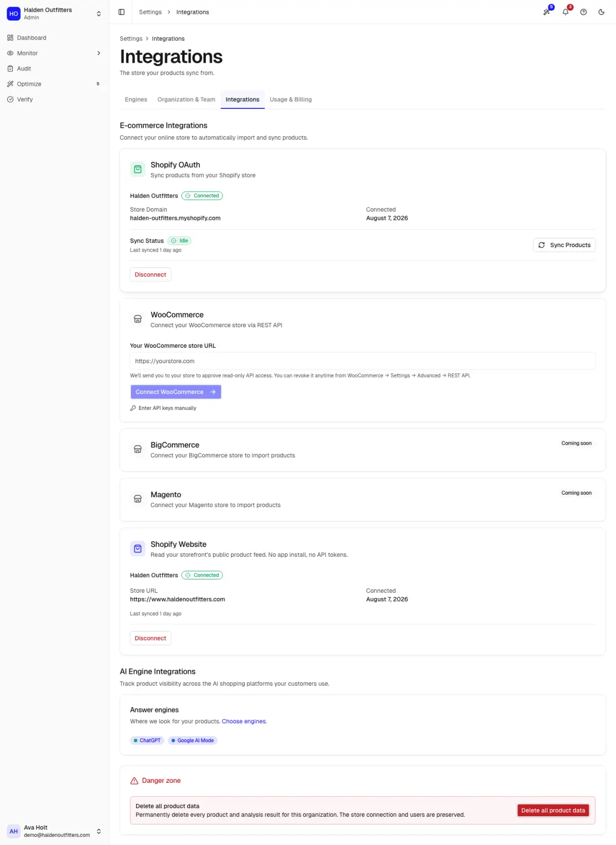Click BigCommerce Coming soon badge
616x845 pixels.
point(576,443)
